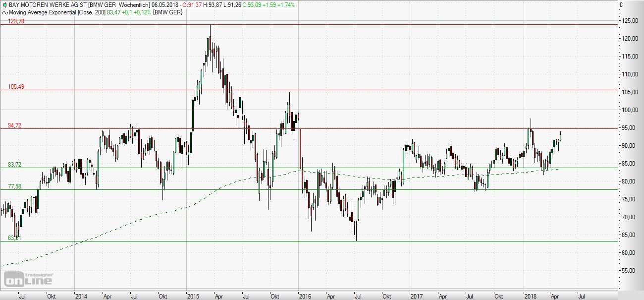Click the 77,58 green support label

pyautogui.click(x=14, y=186)
